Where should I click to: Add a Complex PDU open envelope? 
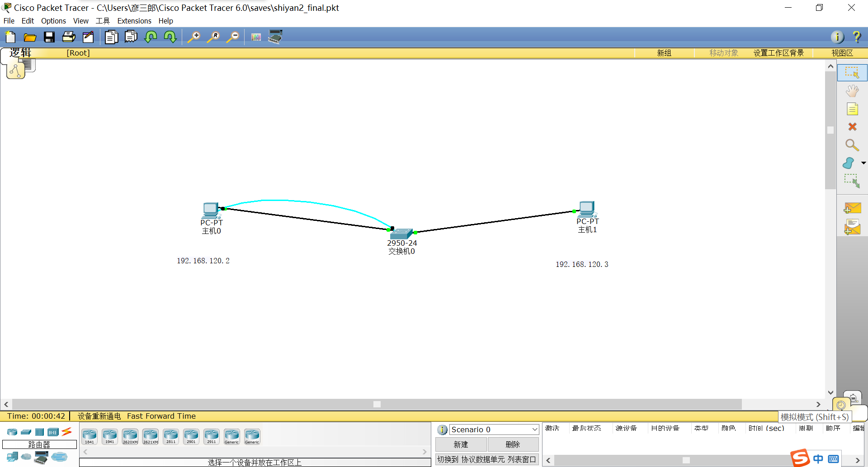pyautogui.click(x=852, y=227)
